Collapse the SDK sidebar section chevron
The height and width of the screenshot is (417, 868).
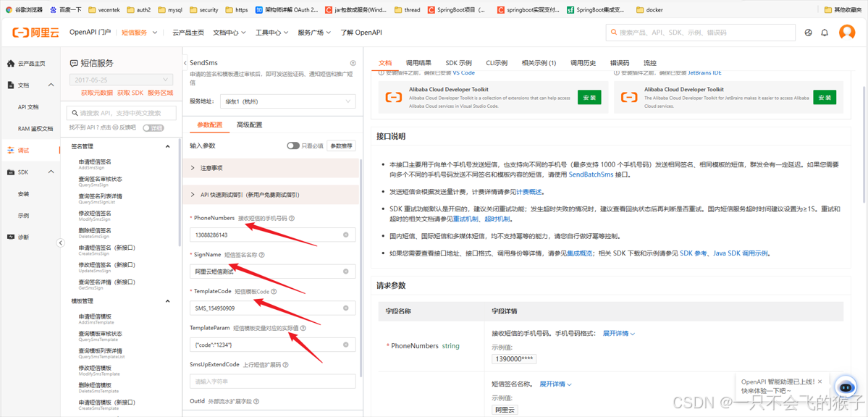pyautogui.click(x=51, y=172)
